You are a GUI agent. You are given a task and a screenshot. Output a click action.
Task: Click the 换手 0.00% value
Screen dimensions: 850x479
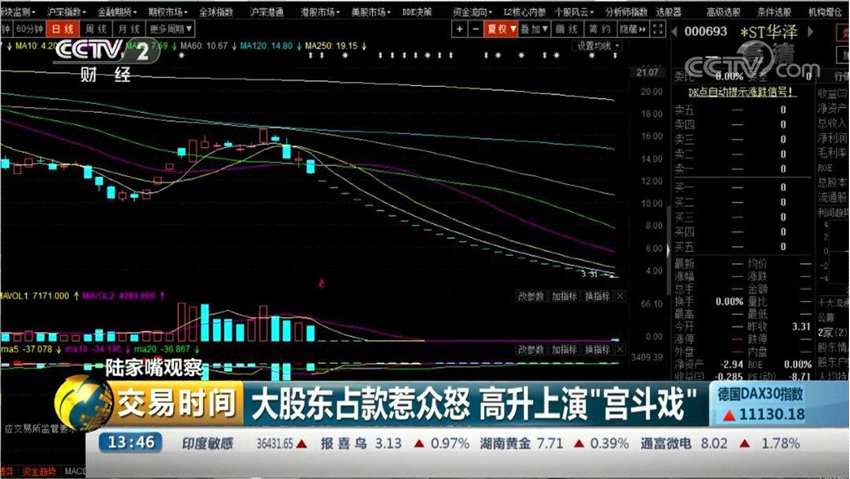click(x=729, y=301)
